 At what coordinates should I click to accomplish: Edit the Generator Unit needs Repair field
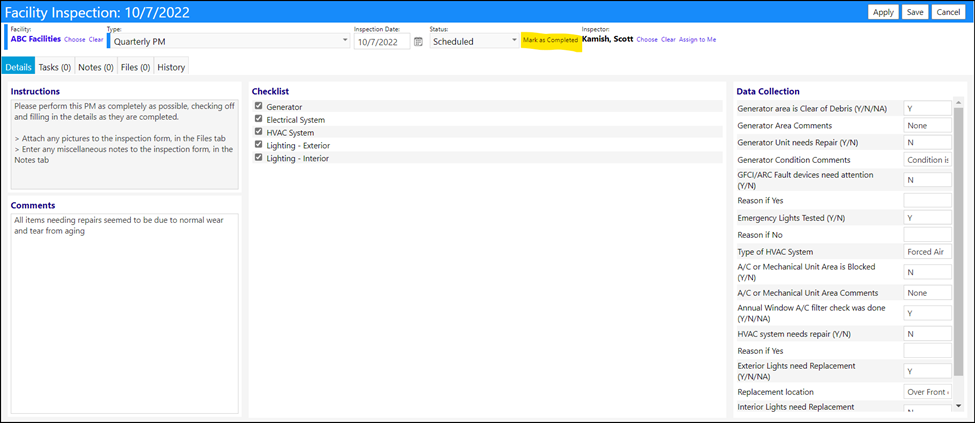click(927, 142)
